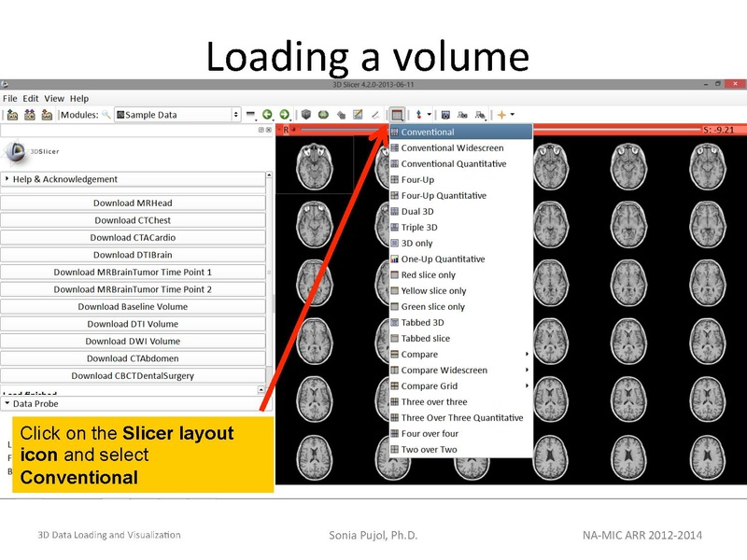747x560 pixels.
Task: Open the Sample Data modules combo box
Action: (176, 115)
